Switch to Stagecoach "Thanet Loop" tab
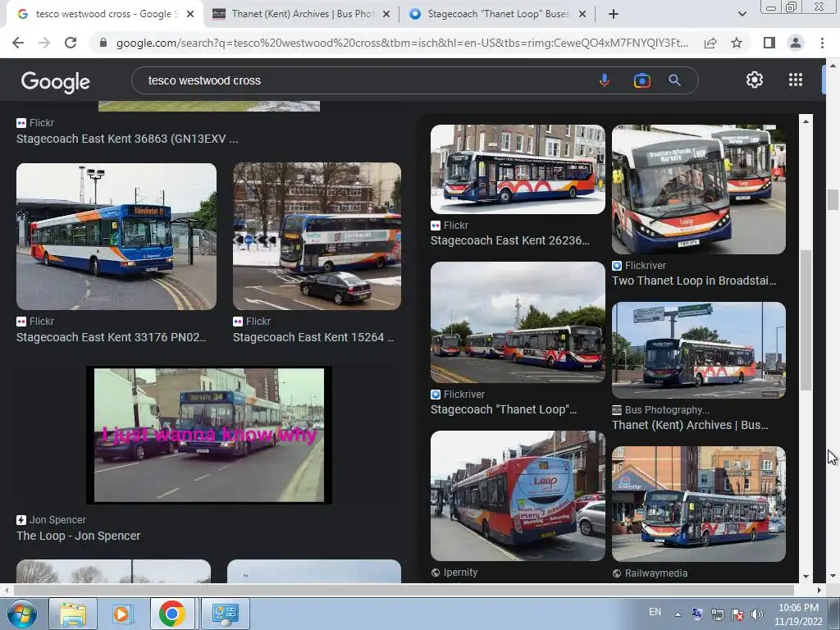840x630 pixels. (x=498, y=14)
